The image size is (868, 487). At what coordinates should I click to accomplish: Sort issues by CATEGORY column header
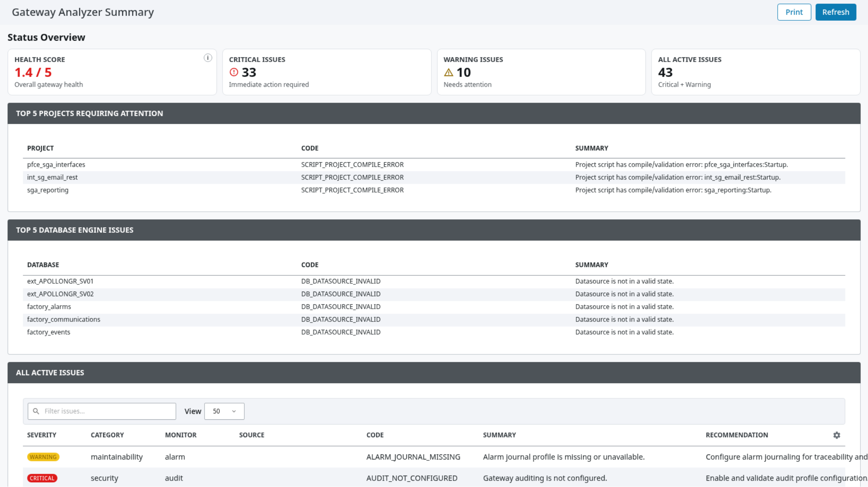click(107, 435)
